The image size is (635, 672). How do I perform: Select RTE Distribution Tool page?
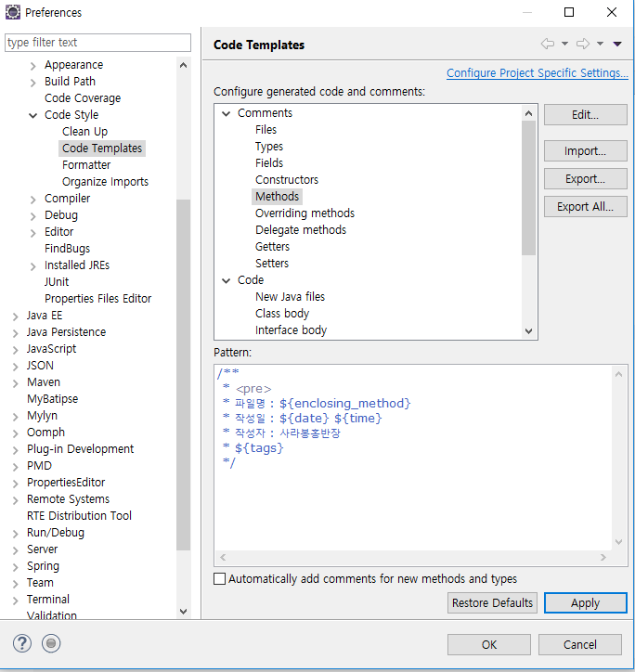point(79,516)
